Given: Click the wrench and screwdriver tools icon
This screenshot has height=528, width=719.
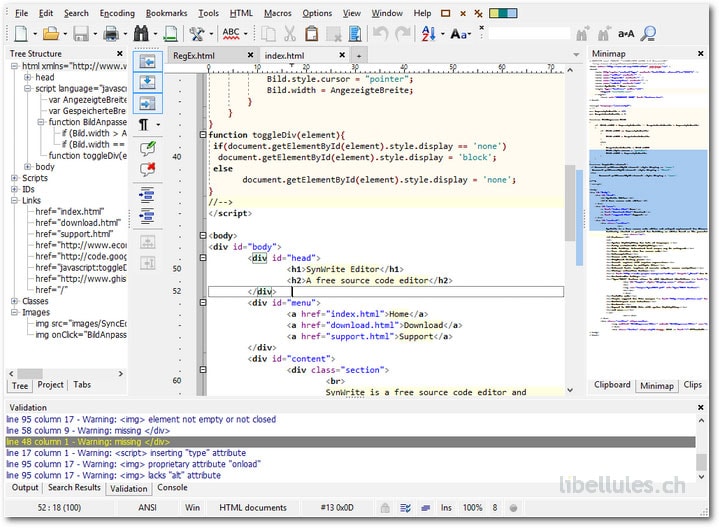Looking at the screenshot, I should point(197,33).
